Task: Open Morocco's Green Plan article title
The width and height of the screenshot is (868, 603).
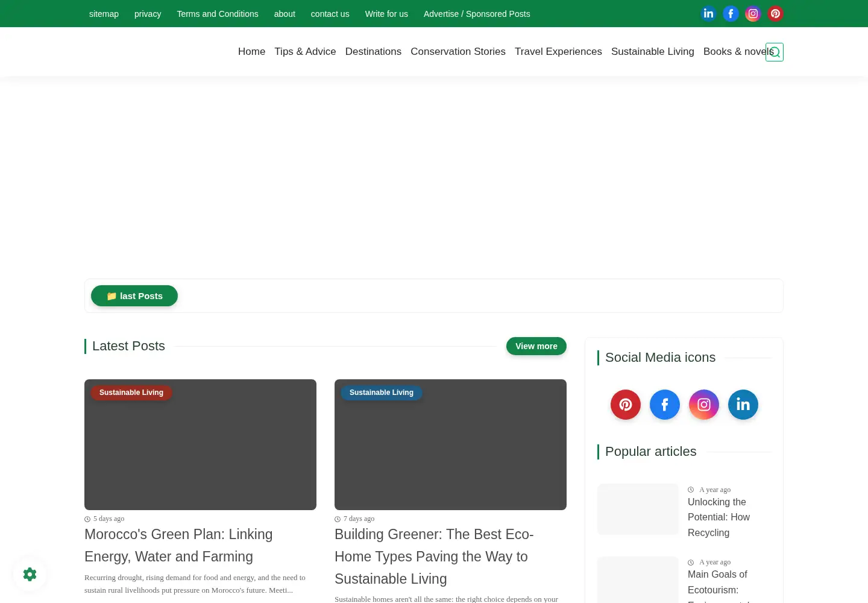Action: point(178,545)
